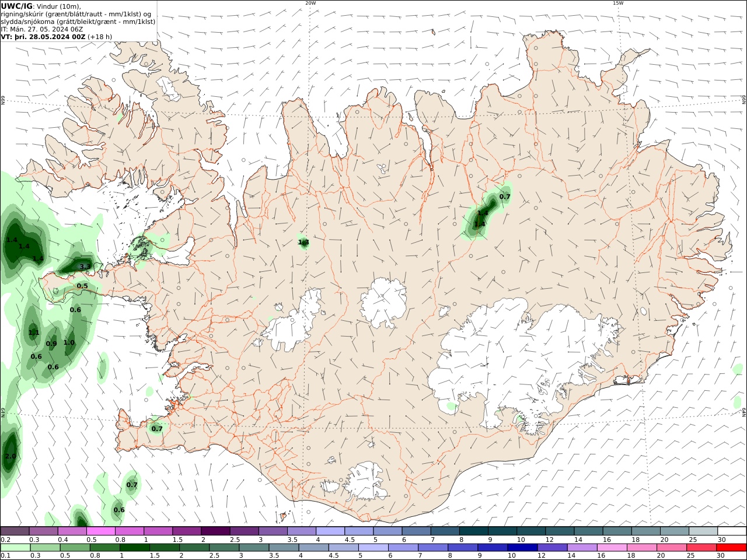Click the 'VT: þri. 28.05.2024 00Z' valid time
The image size is (747, 560).
point(44,37)
